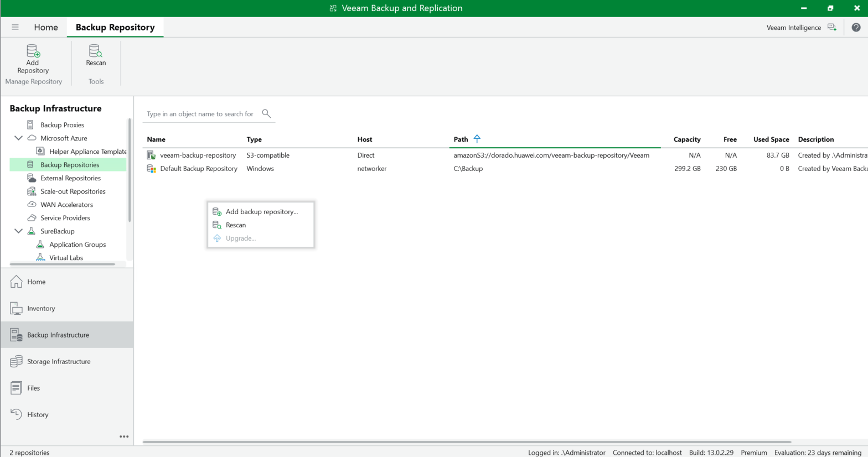Choose Upgrade from the context menu
Image resolution: width=868 pixels, height=457 pixels.
pos(261,238)
